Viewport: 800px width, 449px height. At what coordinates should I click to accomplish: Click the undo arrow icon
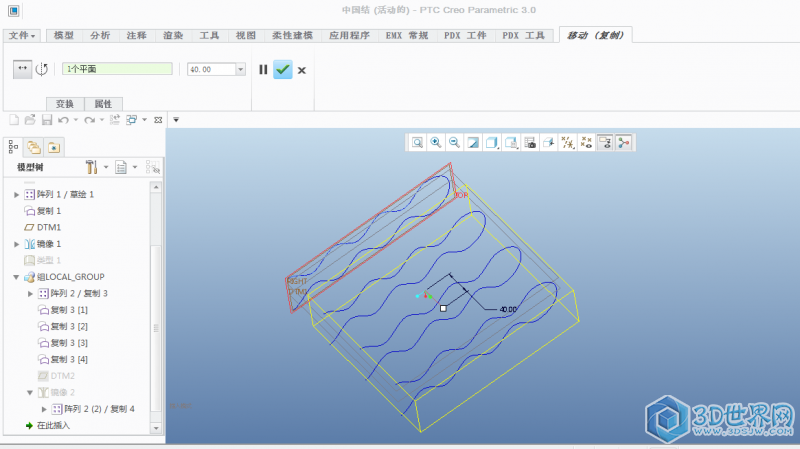click(63, 120)
